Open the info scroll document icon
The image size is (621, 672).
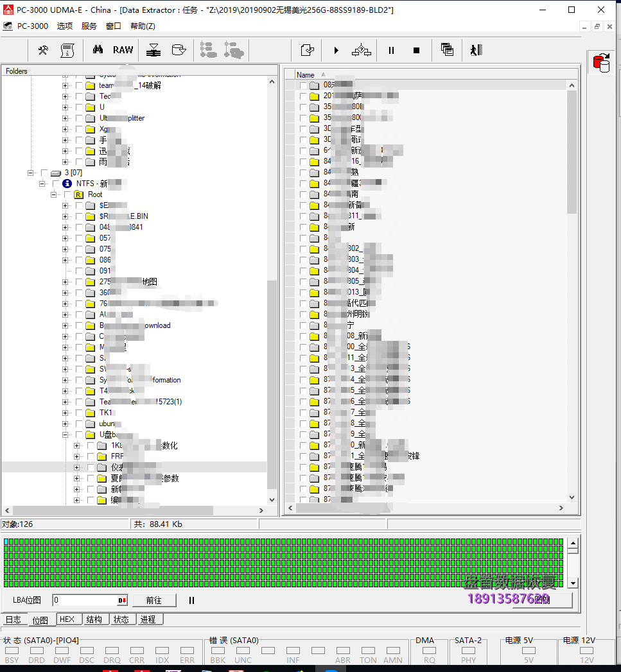(67, 51)
